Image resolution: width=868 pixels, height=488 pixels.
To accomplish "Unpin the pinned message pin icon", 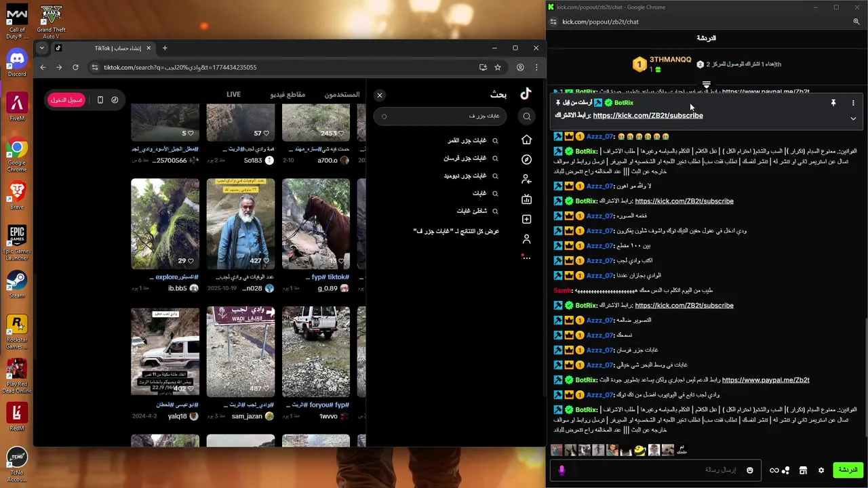I will tap(833, 103).
